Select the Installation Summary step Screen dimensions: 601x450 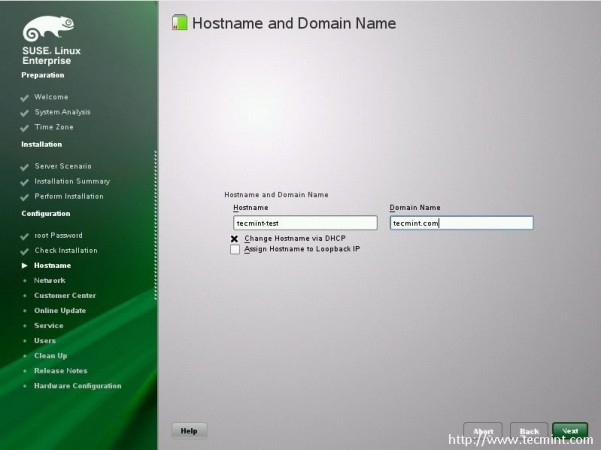(x=72, y=181)
